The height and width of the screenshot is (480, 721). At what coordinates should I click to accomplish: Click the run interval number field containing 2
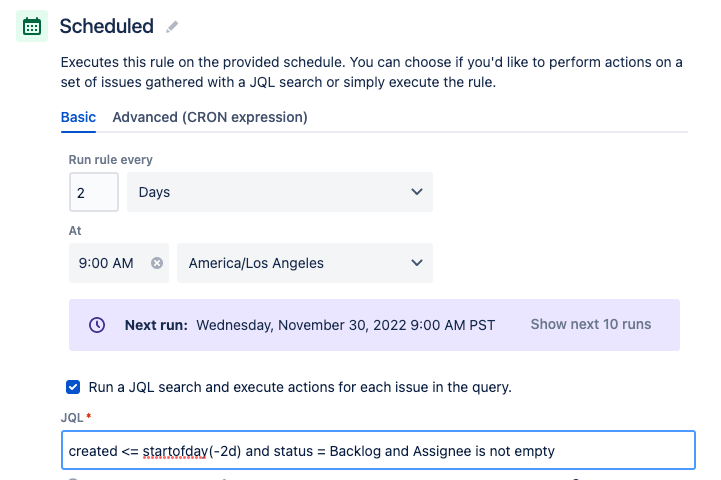pyautogui.click(x=94, y=192)
